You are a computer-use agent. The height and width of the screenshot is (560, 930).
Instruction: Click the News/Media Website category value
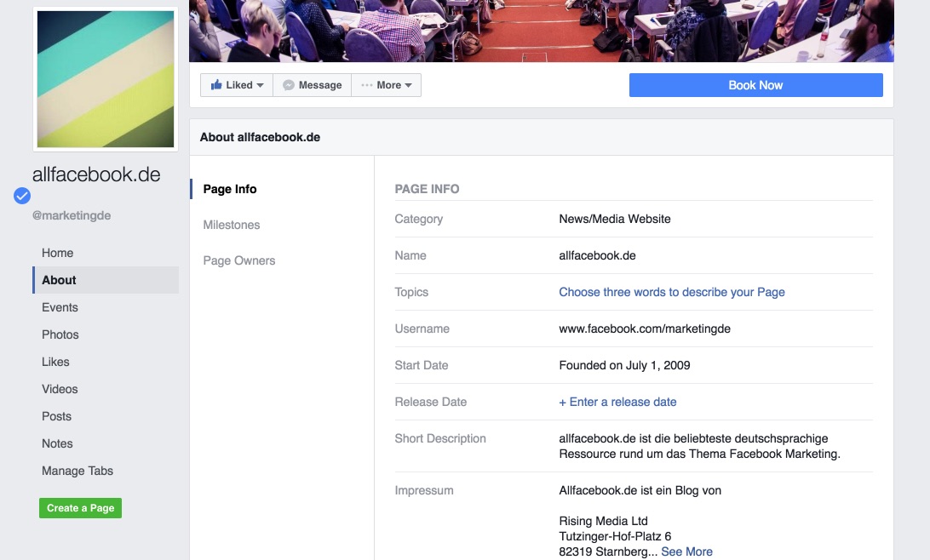click(615, 219)
